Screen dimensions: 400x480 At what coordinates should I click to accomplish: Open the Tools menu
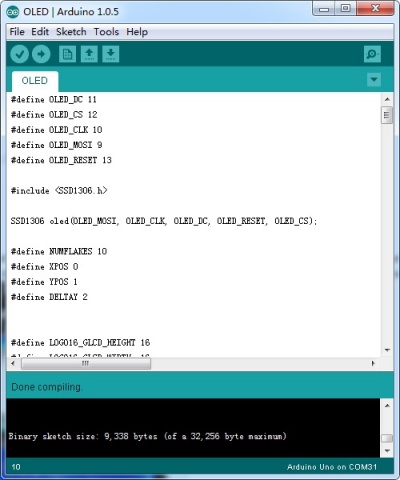(x=106, y=32)
